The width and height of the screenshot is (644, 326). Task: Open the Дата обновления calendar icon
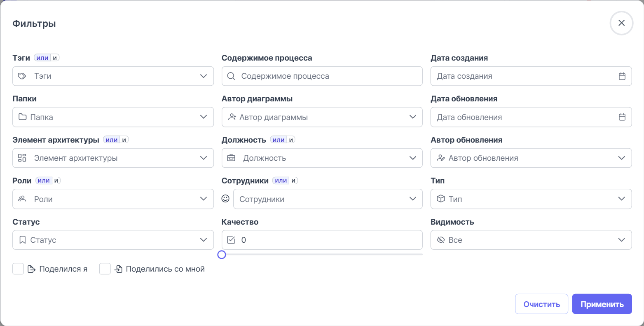(622, 117)
